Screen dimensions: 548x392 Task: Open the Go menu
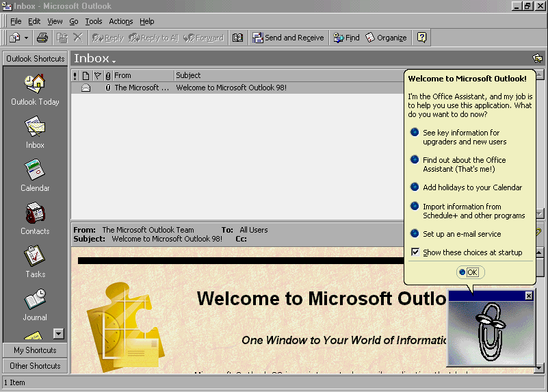(74, 21)
